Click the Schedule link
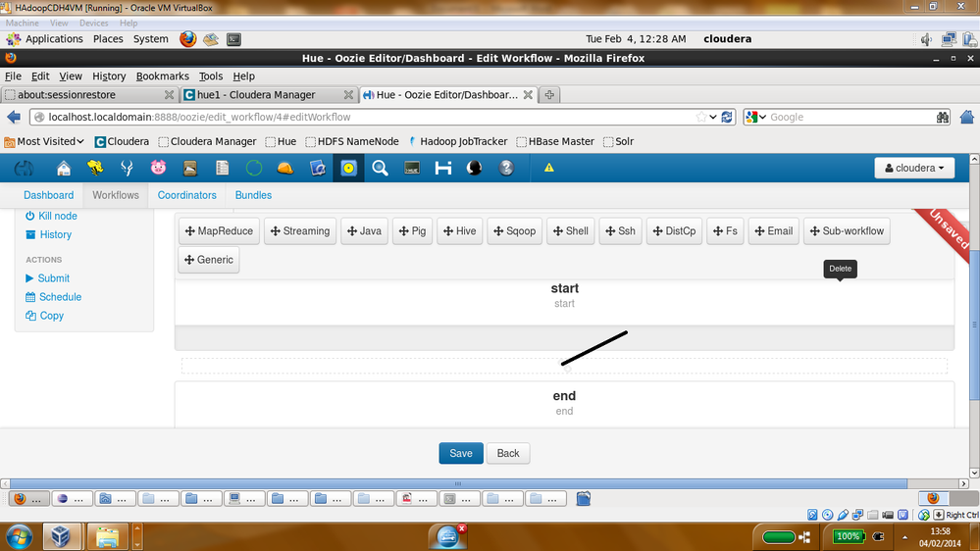The height and width of the screenshot is (551, 980). (54, 297)
